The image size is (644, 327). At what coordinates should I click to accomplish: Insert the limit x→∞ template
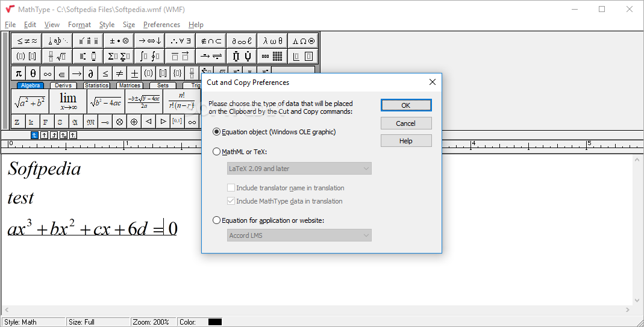coord(68,101)
